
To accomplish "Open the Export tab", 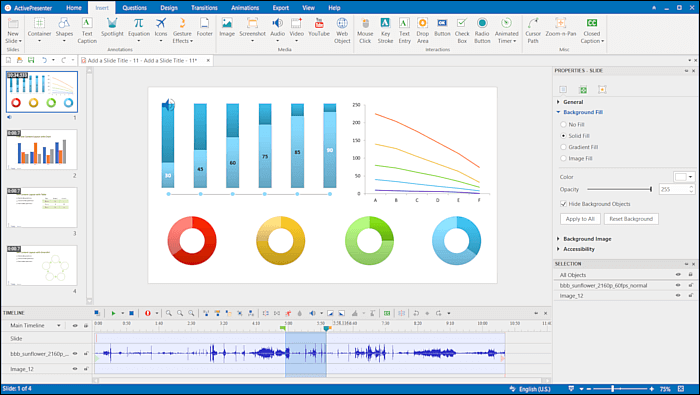I will pos(280,8).
